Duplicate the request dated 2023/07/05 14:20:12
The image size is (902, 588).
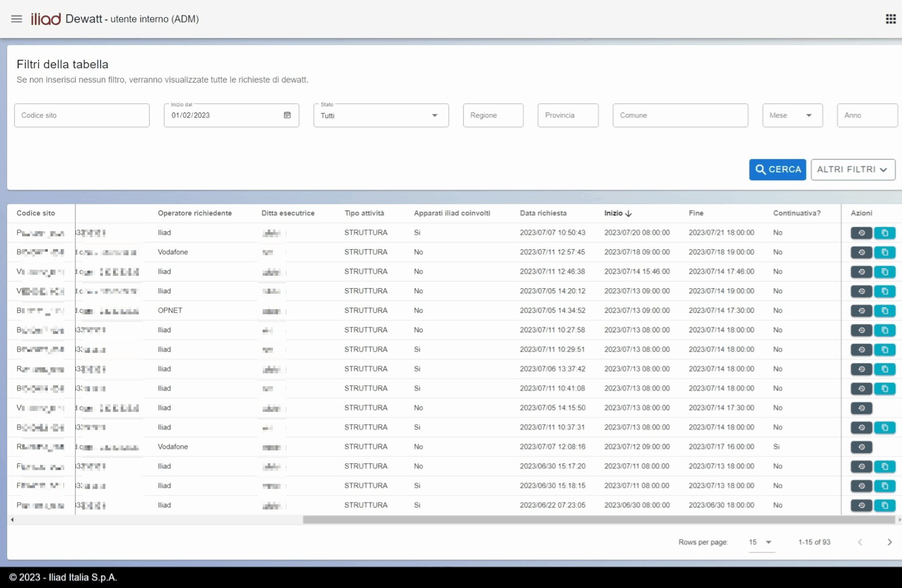(x=885, y=291)
